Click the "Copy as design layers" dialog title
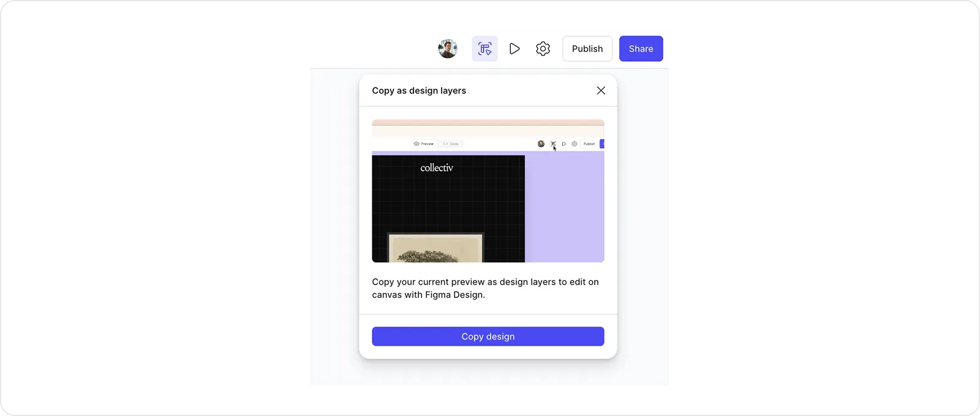The image size is (980, 416). pos(419,91)
